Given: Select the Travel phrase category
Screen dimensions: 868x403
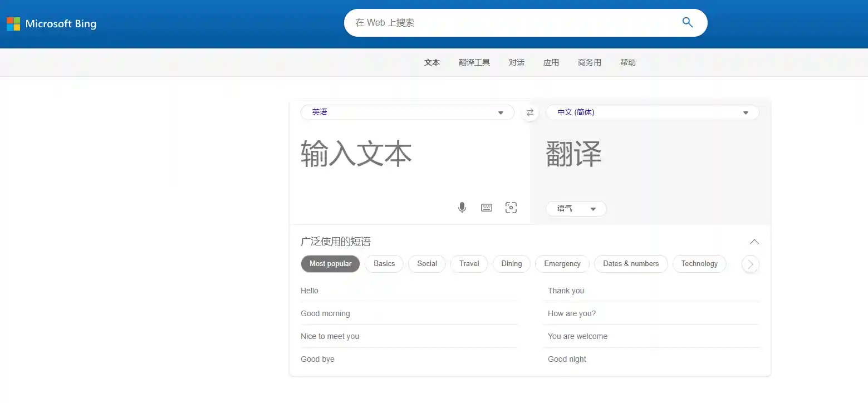Looking at the screenshot, I should point(469,263).
